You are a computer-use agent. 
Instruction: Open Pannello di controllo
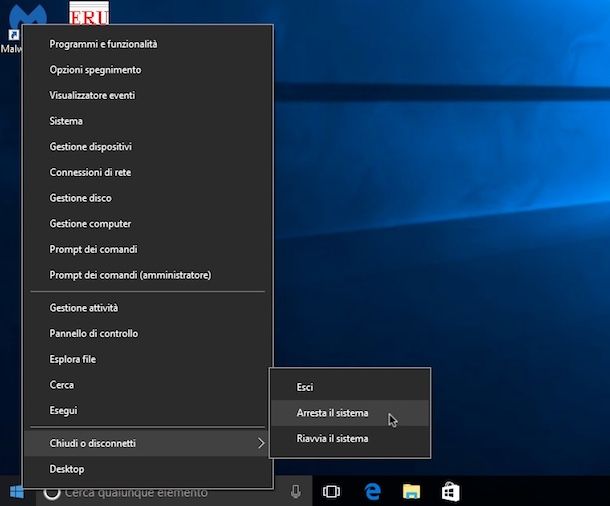[148, 334]
